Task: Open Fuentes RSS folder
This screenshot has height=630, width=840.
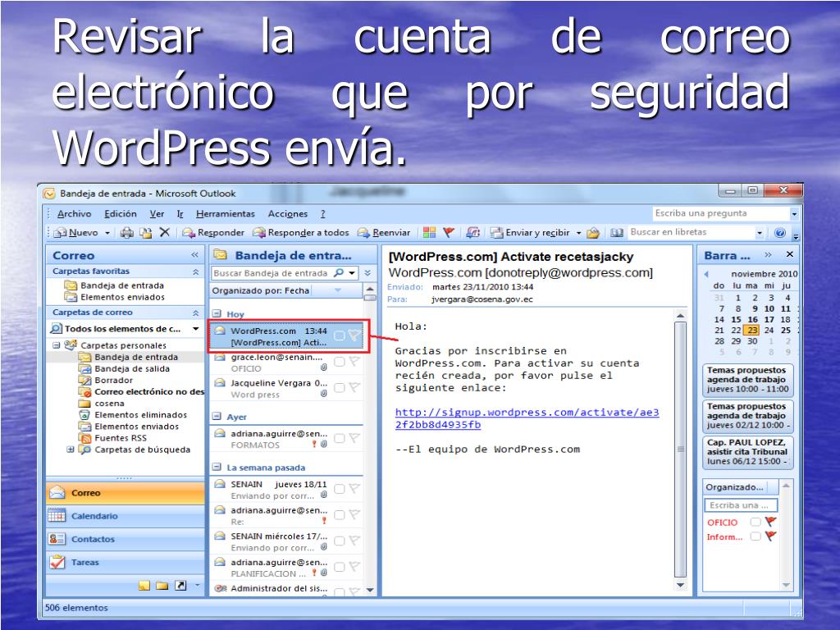Action: pos(121,438)
